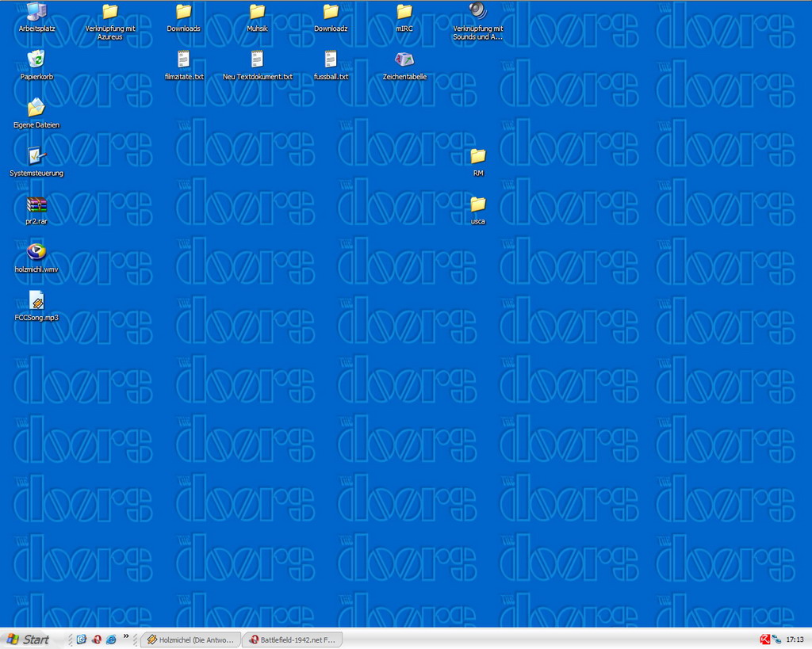Select the usca folder icon
This screenshot has width=812, height=649.
[x=477, y=210]
